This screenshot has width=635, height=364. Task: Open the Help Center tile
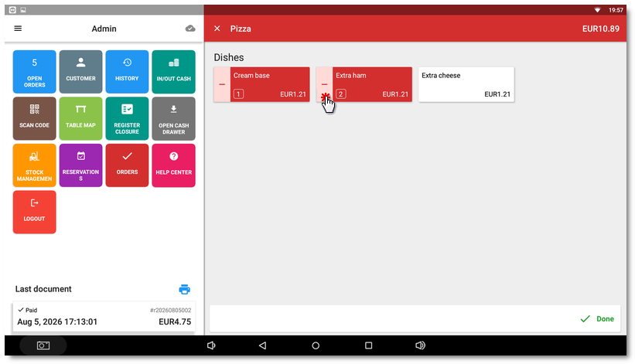(174, 165)
